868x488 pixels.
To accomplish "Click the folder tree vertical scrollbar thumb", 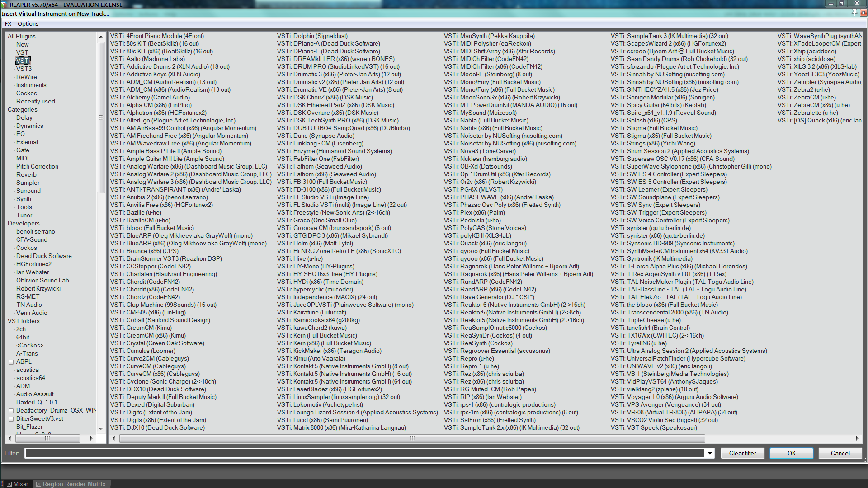I will 101,117.
